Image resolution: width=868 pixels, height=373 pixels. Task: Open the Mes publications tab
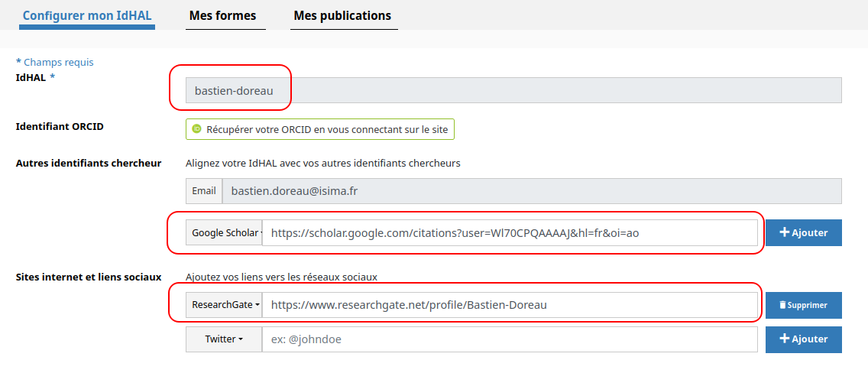342,15
